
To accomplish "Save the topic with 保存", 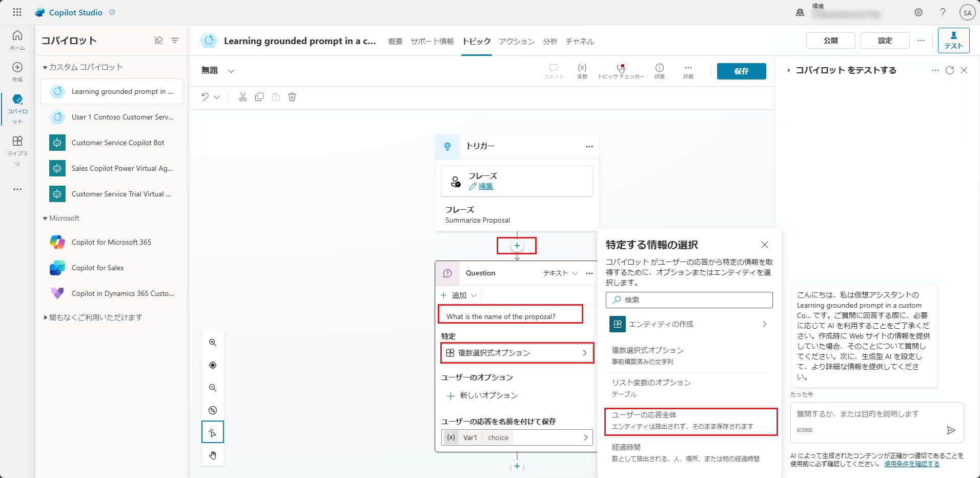I will tap(742, 71).
